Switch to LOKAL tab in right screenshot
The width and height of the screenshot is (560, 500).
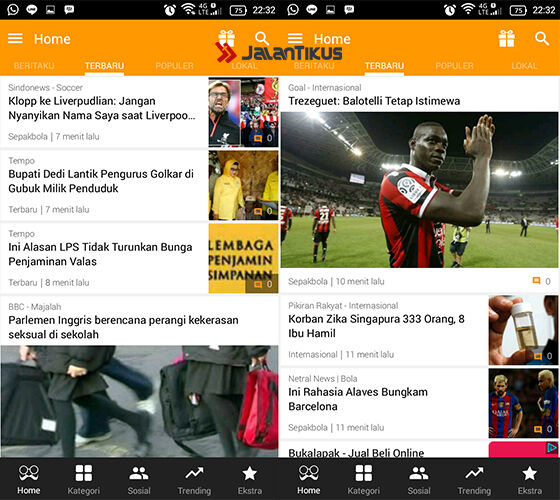524,66
